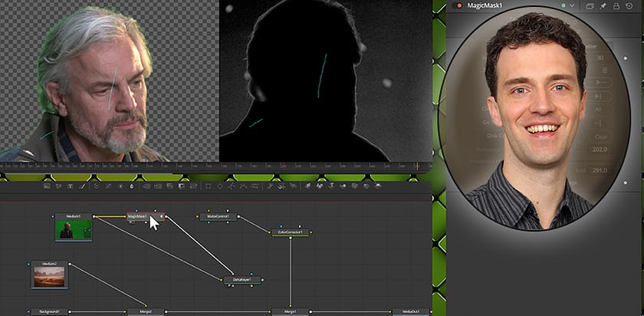The width and height of the screenshot is (644, 316).
Task: Select the Merge1 node
Action: tap(291, 312)
